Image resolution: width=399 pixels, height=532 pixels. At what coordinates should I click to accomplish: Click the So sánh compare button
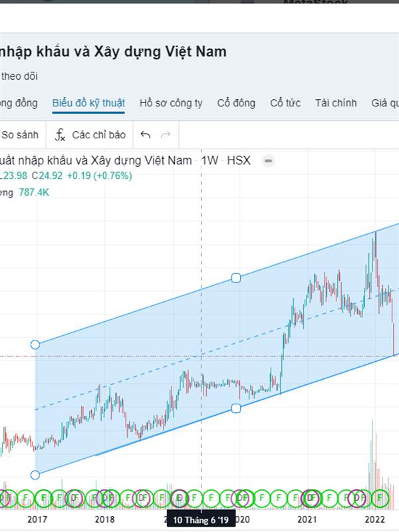pos(20,135)
